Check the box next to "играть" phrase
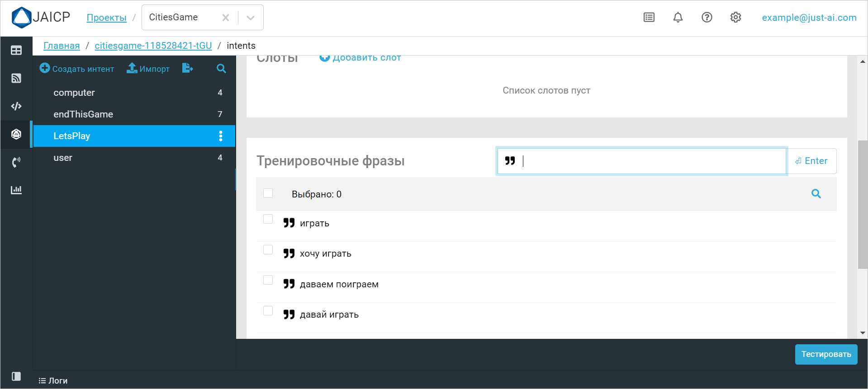868x389 pixels. 268,220
